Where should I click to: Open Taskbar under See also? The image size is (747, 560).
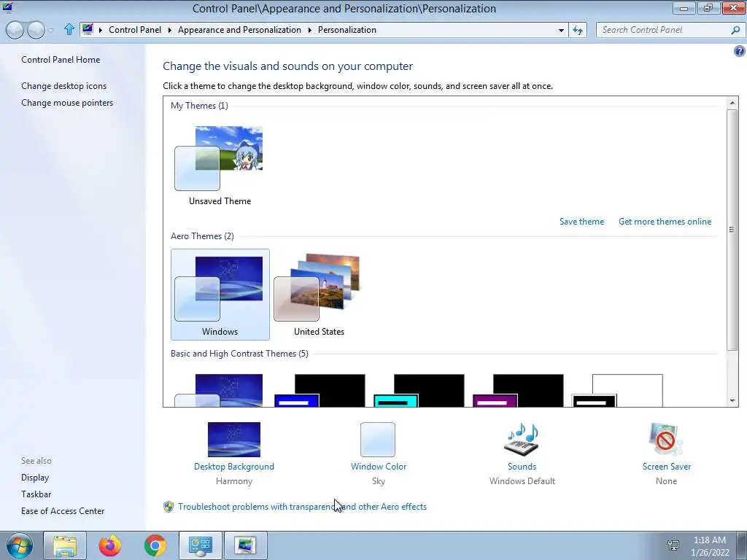(36, 494)
